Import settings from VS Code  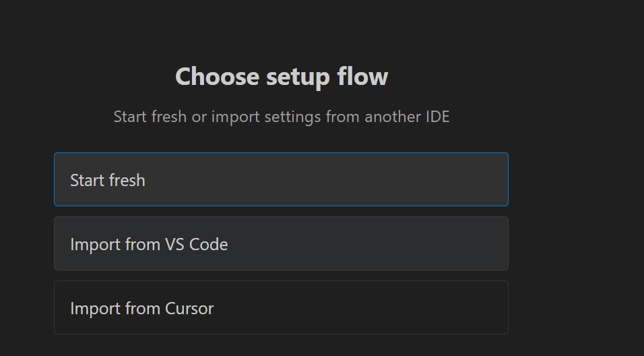coord(281,243)
